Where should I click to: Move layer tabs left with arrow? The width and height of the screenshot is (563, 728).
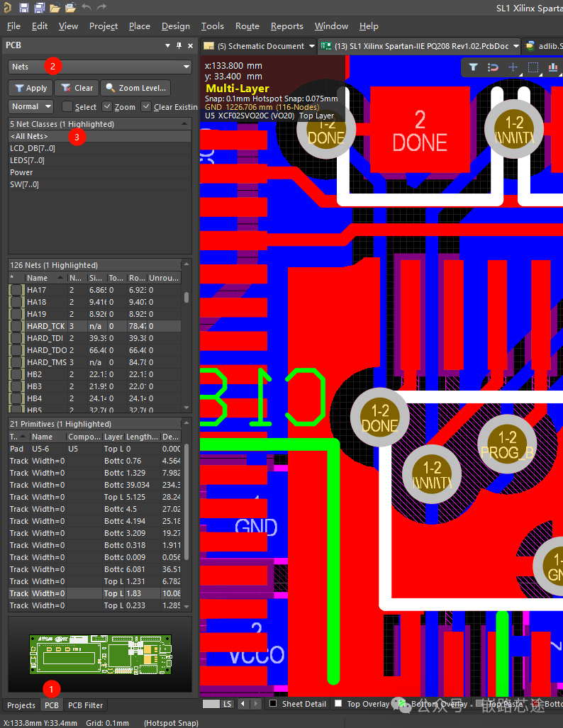[x=243, y=704]
